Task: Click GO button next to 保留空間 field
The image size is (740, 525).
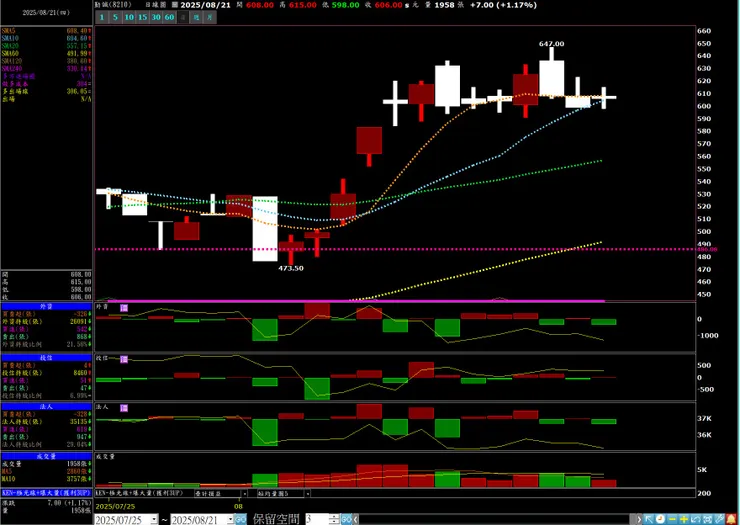Action: 346,519
